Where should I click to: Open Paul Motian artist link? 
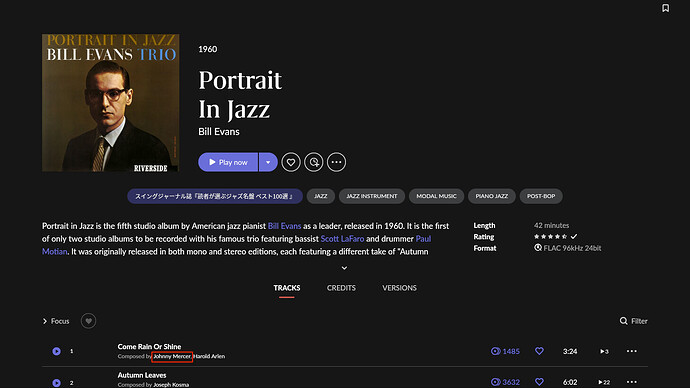tap(423, 238)
